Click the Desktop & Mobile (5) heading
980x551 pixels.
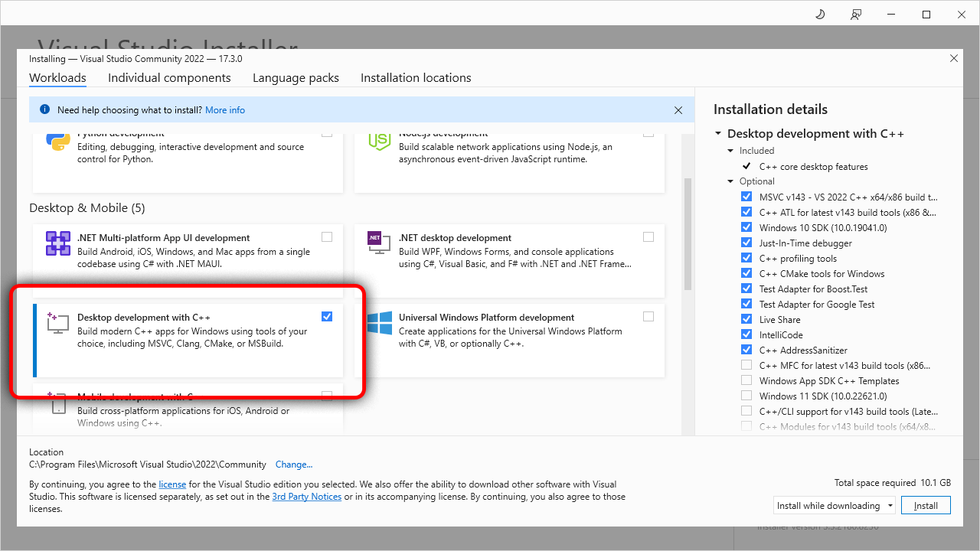(87, 208)
